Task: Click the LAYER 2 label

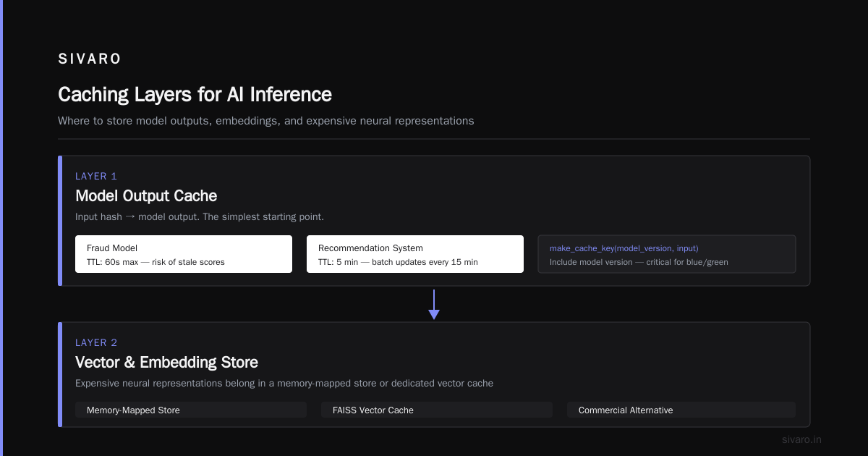Action: (x=96, y=342)
